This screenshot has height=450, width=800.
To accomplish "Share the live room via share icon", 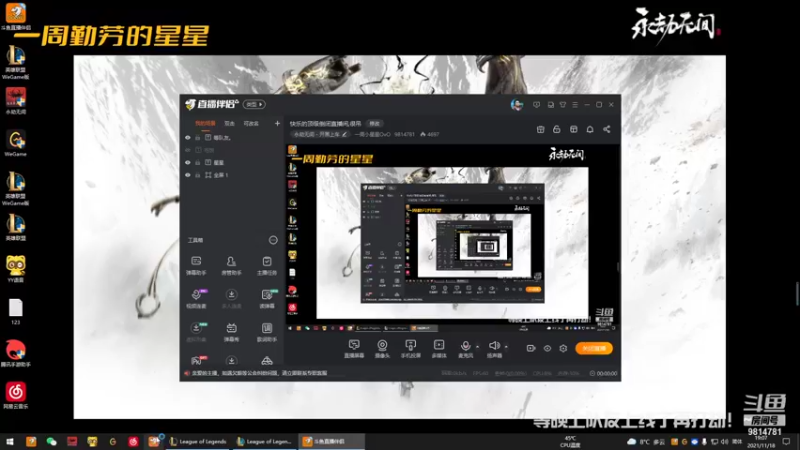I will pyautogui.click(x=607, y=130).
